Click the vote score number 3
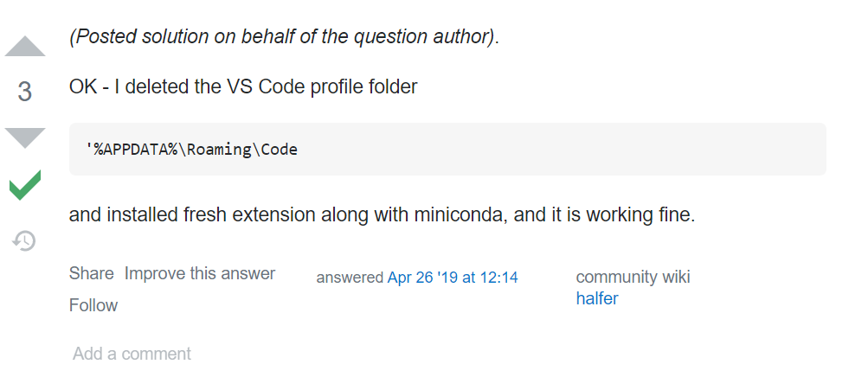Image resolution: width=868 pixels, height=377 pixels. tap(24, 93)
